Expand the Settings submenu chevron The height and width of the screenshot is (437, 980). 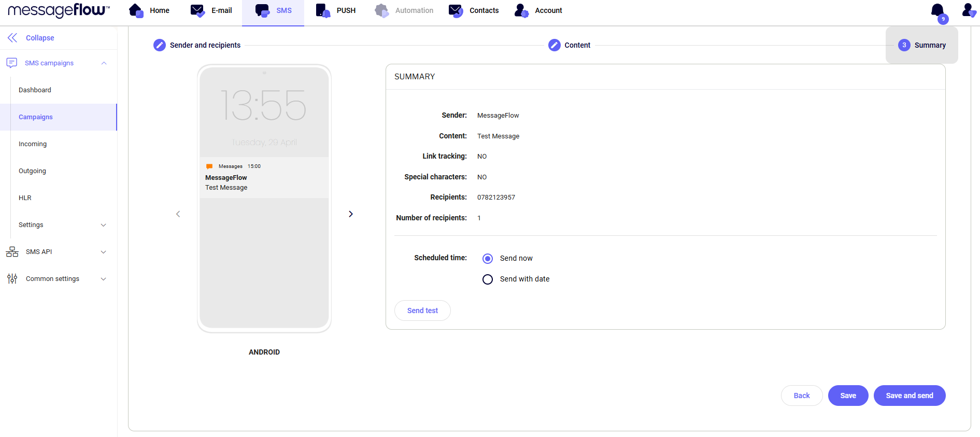click(x=103, y=225)
